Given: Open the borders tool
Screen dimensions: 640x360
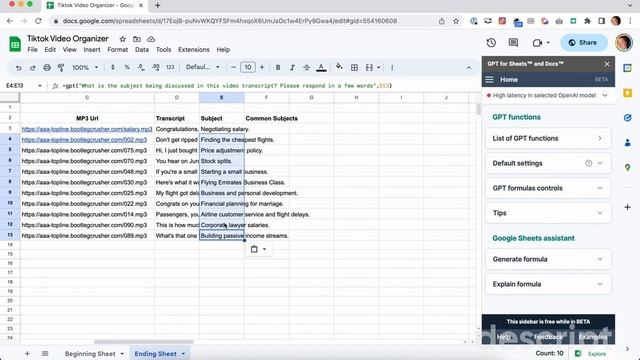Looking at the screenshot, I should [354, 68].
